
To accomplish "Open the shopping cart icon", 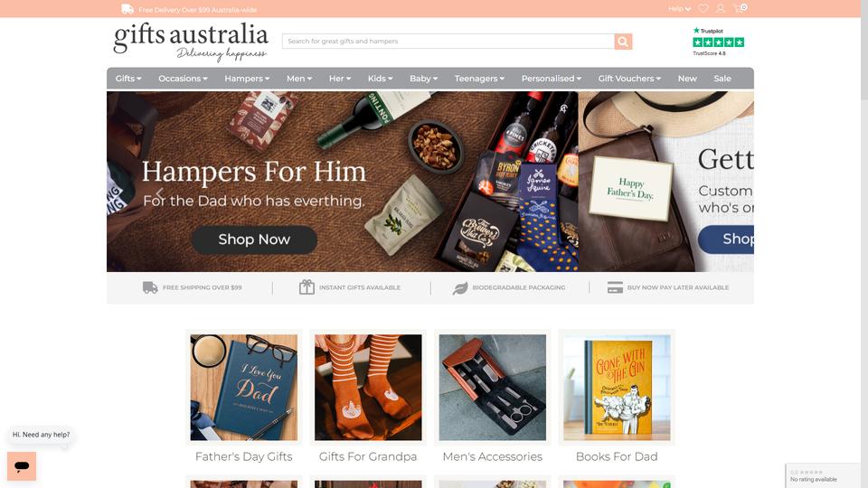I will 740,8.
